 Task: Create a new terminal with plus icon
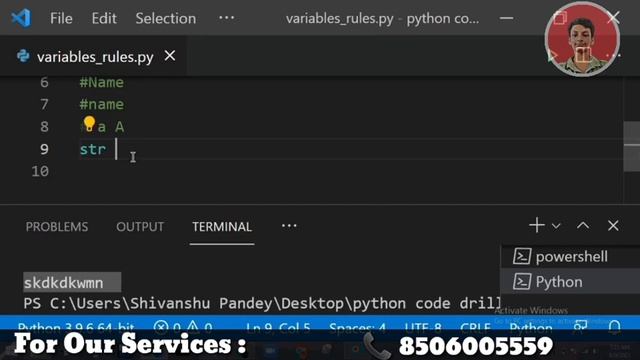coord(537,225)
